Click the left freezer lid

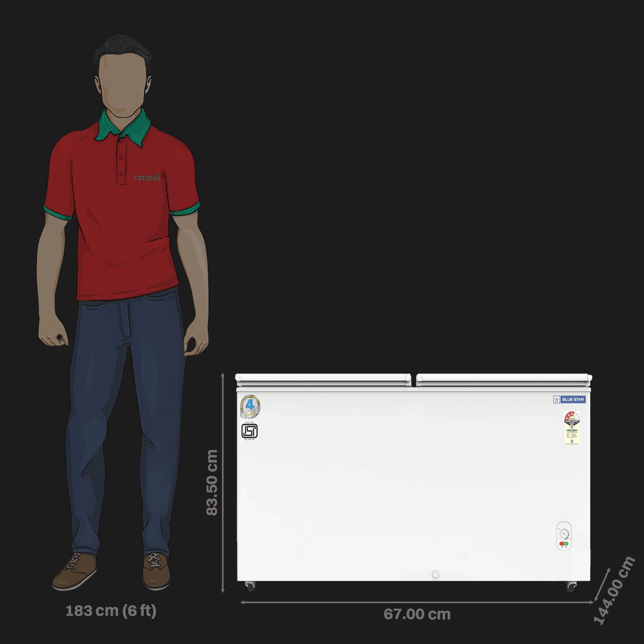coord(323,380)
